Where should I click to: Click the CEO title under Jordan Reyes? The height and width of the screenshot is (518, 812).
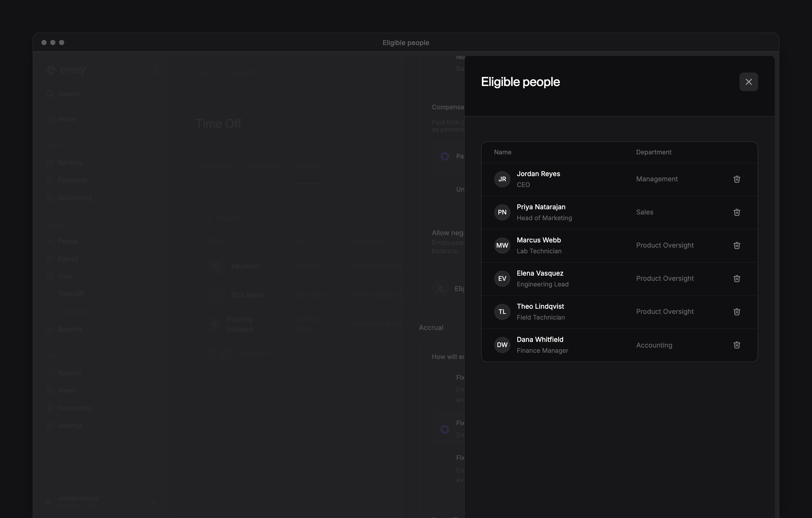point(523,185)
